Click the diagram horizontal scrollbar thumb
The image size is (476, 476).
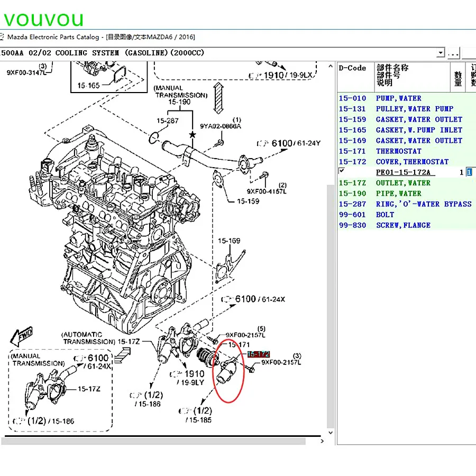153,441
